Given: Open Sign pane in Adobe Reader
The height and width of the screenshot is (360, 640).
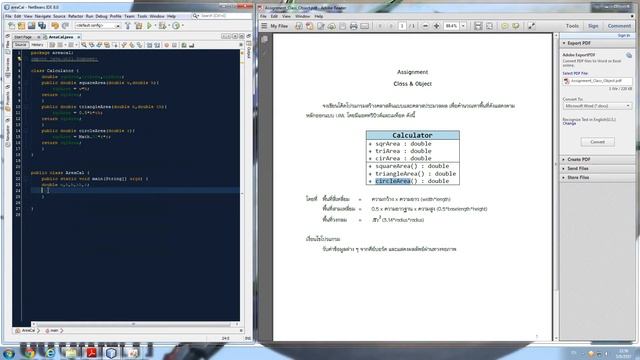Looking at the screenshot, I should click(x=593, y=26).
